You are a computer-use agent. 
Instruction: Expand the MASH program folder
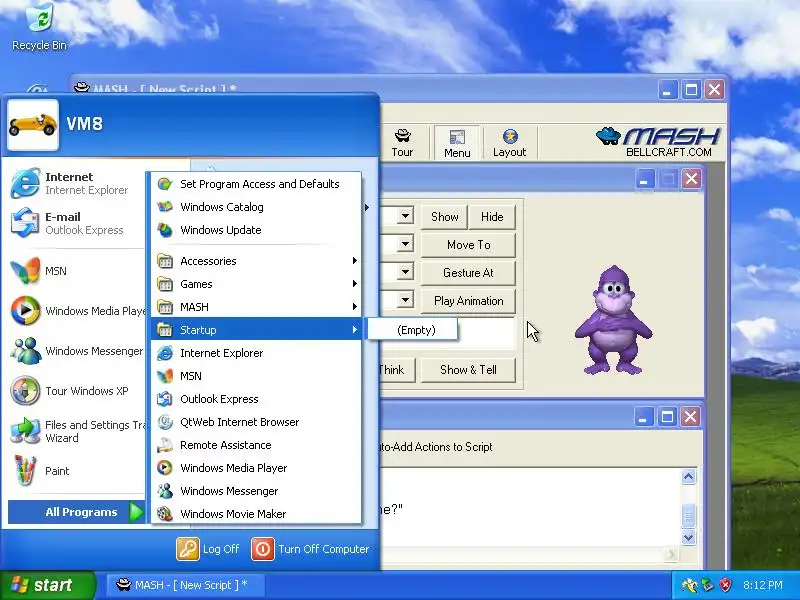[256, 307]
